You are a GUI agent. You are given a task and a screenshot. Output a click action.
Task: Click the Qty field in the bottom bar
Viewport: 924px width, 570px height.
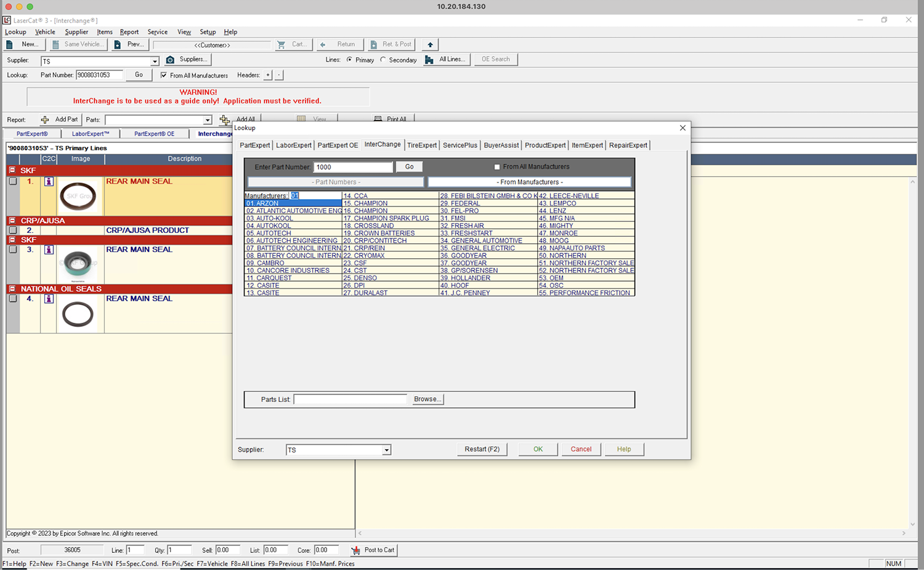pos(179,550)
